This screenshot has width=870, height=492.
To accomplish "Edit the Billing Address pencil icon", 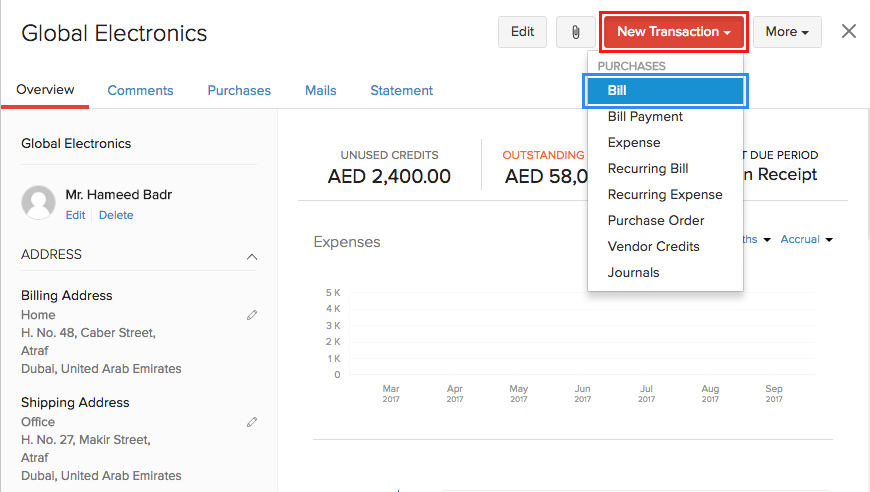I will point(252,315).
